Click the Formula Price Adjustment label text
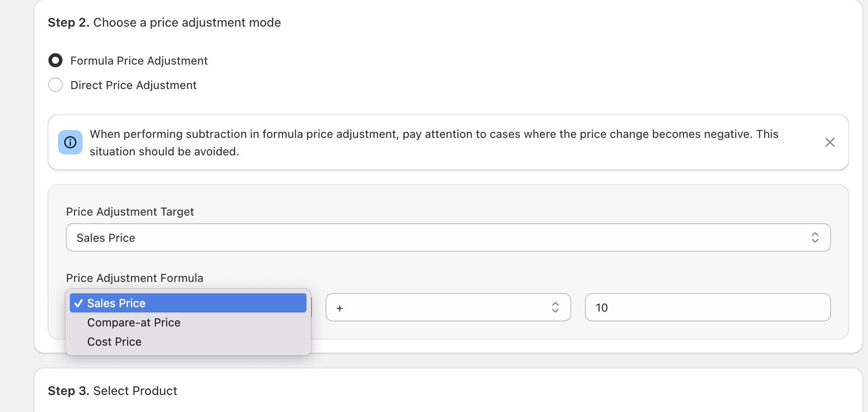The image size is (868, 412). coord(139,61)
